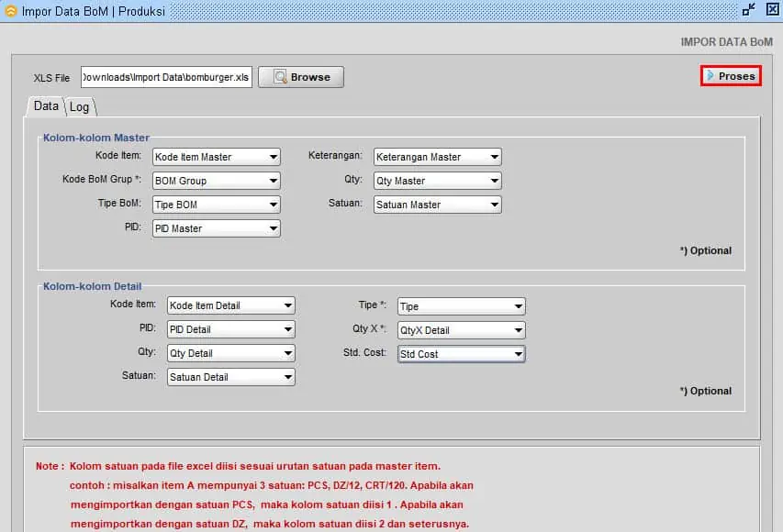
Task: Open the Satuan Master dropdown
Action: point(438,205)
